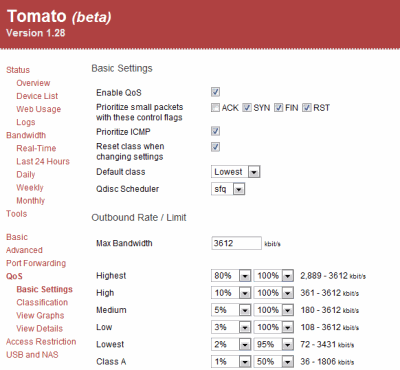Open USB and NAS section
The height and width of the screenshot is (370, 400).
(x=32, y=355)
